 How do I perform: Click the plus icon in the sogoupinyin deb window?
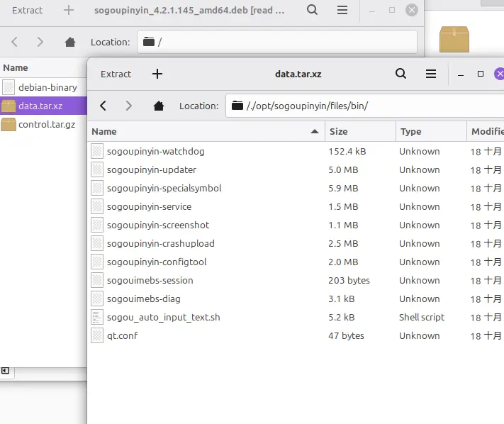69,11
